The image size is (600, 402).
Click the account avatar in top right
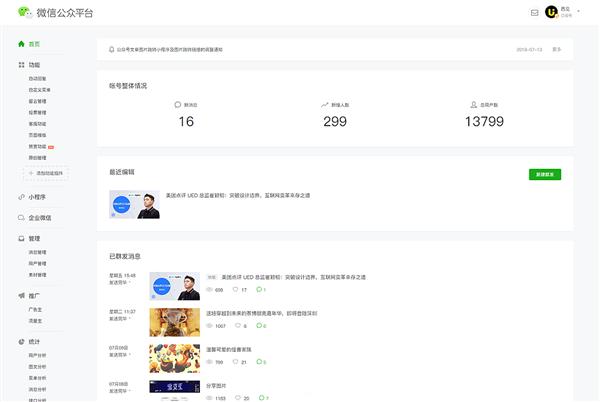click(x=551, y=12)
